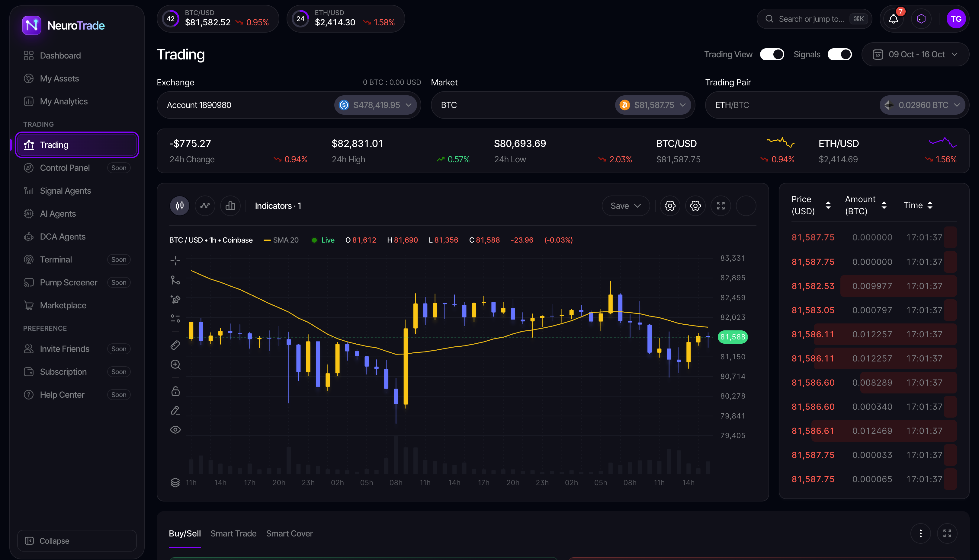The image size is (979, 560).
Task: Select the crosshair cursor tool
Action: tap(175, 261)
